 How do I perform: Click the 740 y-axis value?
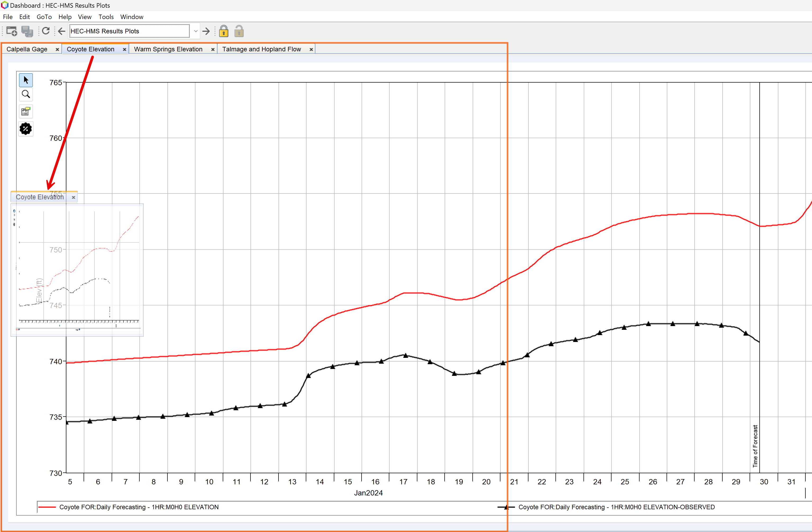[56, 361]
